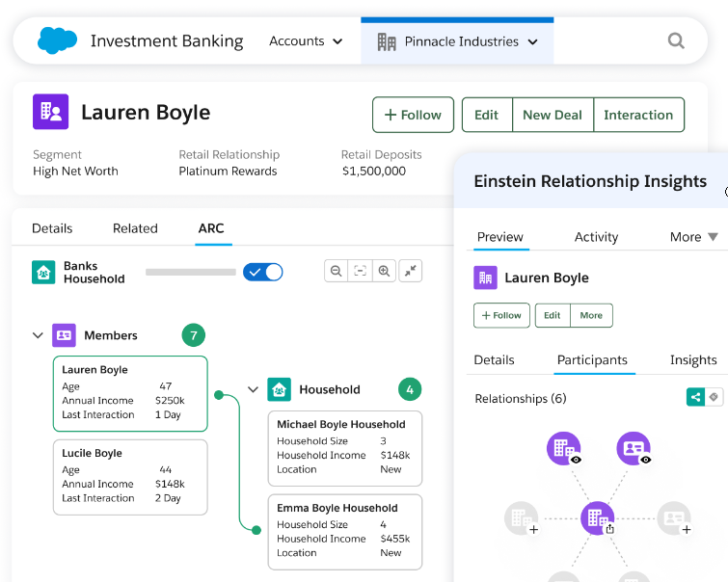The height and width of the screenshot is (582, 728).
Task: Click the Salesforce cloud logo
Action: pyautogui.click(x=57, y=40)
